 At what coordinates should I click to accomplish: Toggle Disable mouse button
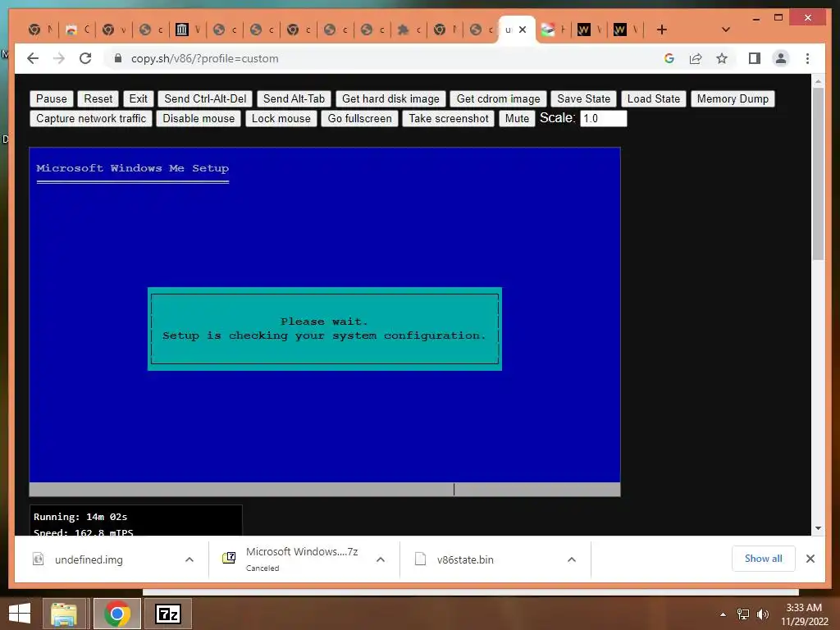199,118
